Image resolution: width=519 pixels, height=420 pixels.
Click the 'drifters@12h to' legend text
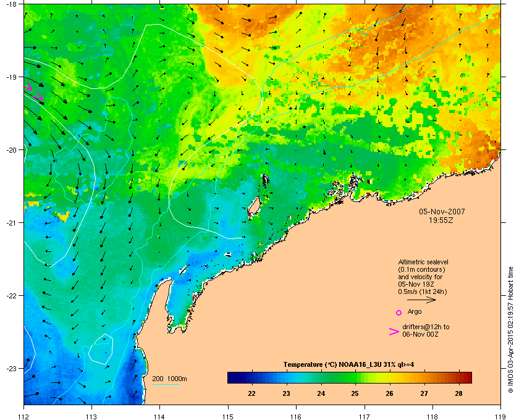point(426,327)
